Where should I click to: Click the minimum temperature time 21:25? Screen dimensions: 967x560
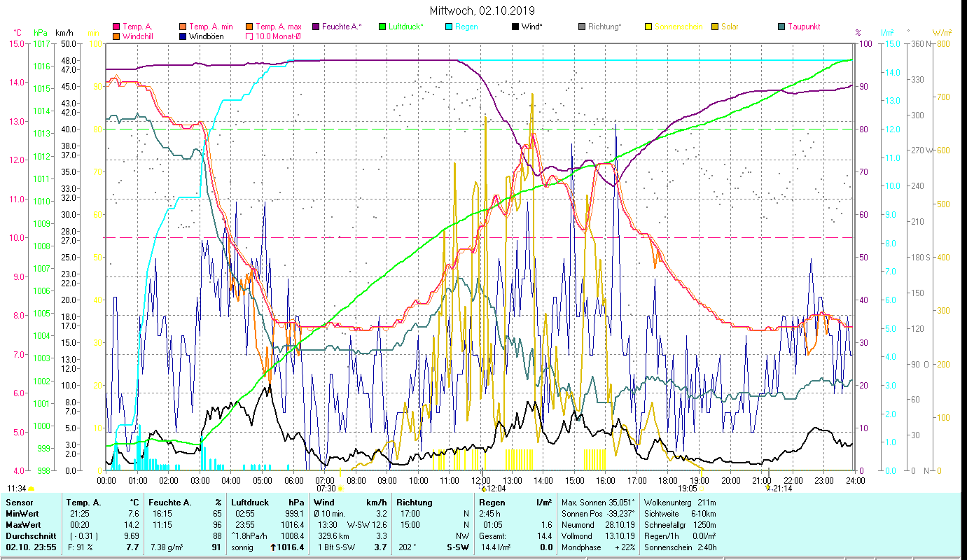pos(78,514)
